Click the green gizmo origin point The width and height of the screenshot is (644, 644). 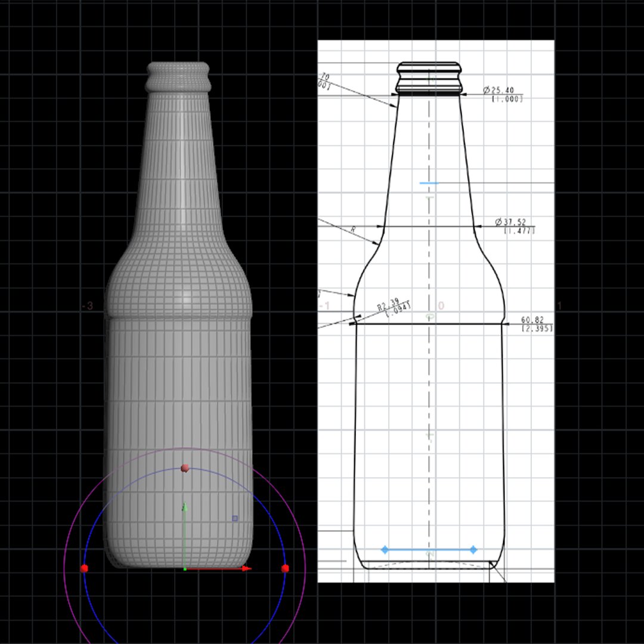coord(185,569)
